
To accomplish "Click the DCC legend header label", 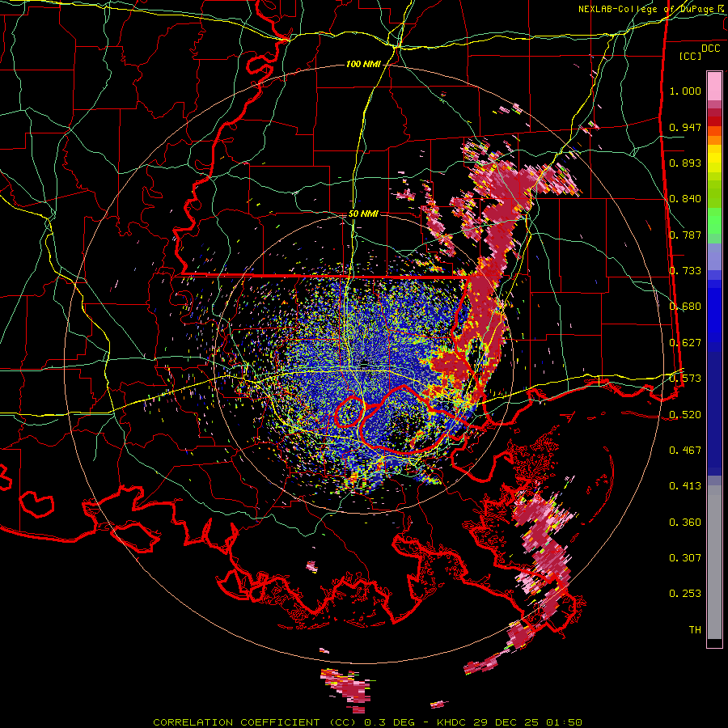I will coord(710,49).
